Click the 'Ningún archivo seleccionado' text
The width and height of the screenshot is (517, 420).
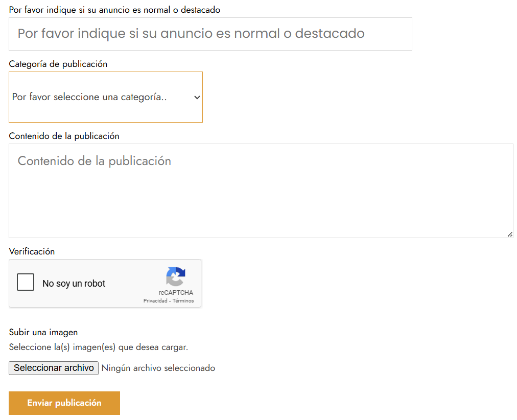[158, 368]
